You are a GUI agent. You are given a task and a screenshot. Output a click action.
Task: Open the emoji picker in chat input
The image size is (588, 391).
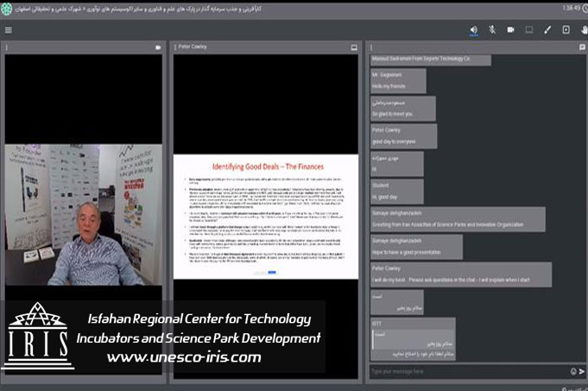coord(572,371)
